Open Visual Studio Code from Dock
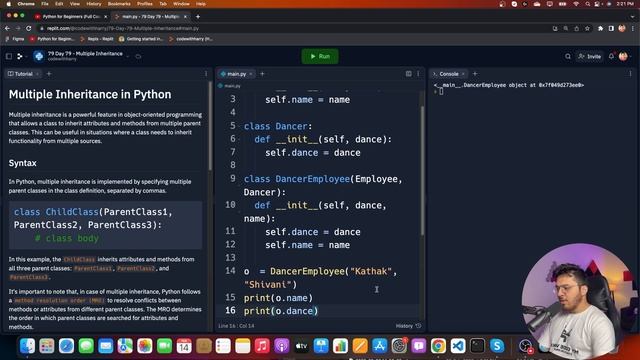 [458, 346]
